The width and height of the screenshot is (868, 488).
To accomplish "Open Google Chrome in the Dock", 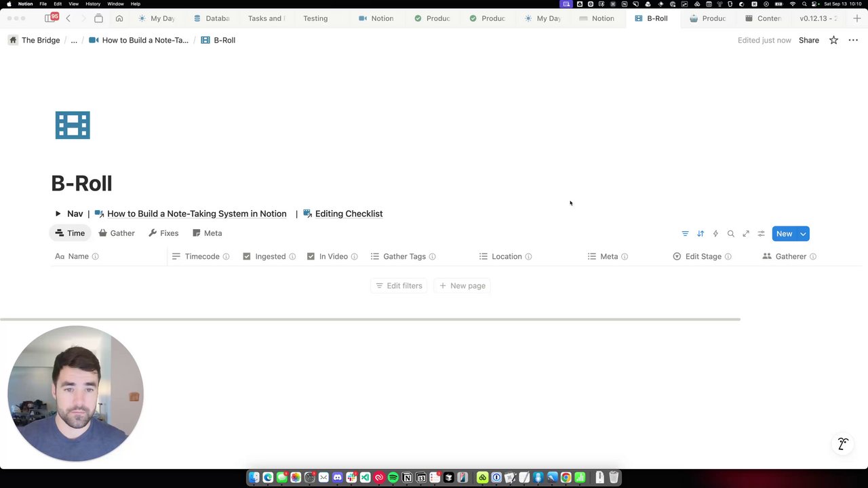I will coord(566,478).
